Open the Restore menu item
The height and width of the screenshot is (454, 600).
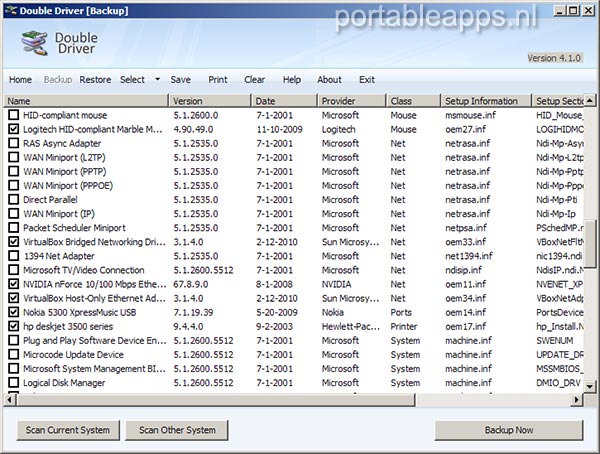pyautogui.click(x=95, y=80)
